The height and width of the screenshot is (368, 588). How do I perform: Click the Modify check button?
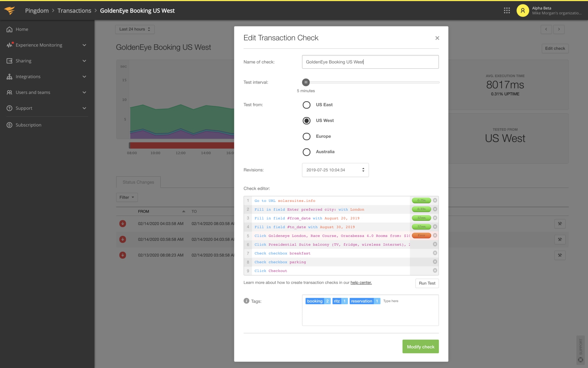(x=420, y=347)
